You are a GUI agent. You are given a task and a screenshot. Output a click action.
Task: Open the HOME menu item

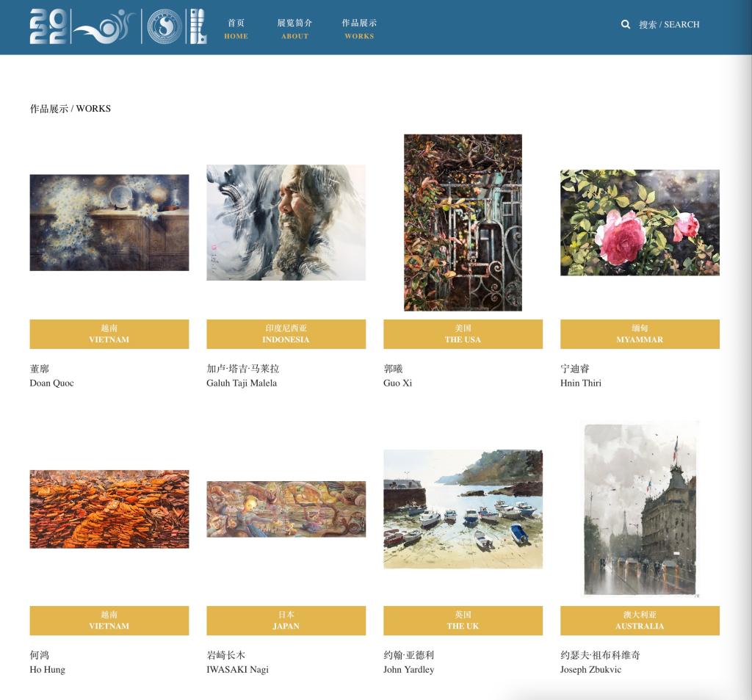(236, 29)
